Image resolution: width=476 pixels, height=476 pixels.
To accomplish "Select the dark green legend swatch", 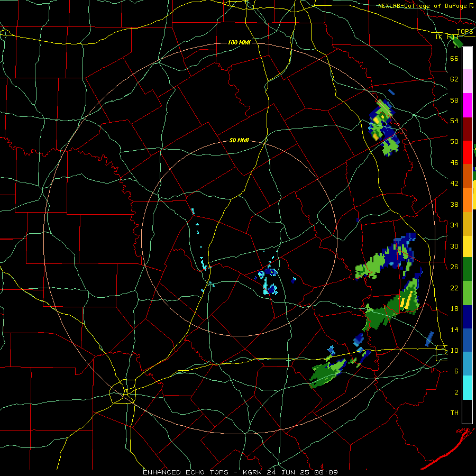I will tap(467, 269).
